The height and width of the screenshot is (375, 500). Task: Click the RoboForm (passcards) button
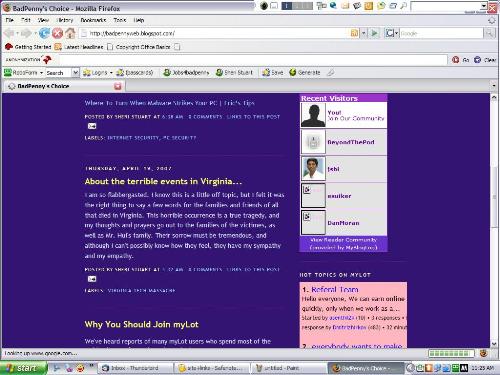pos(135,72)
